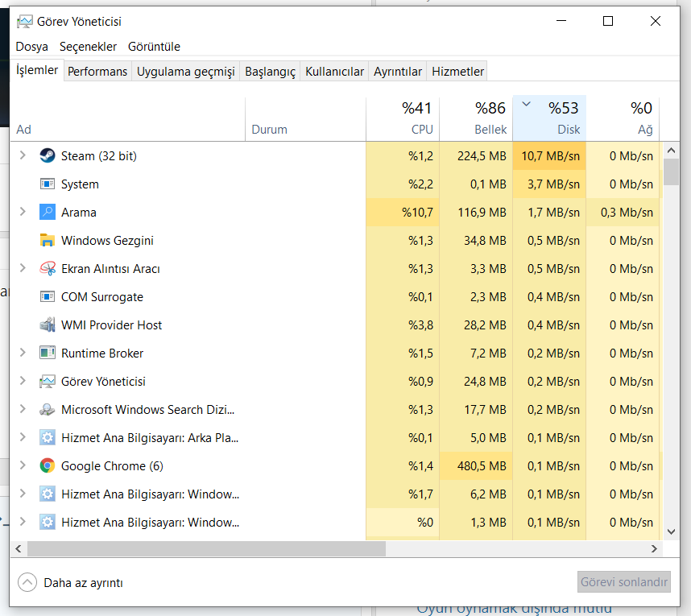Click the System process icon
The height and width of the screenshot is (616, 691).
(x=48, y=184)
